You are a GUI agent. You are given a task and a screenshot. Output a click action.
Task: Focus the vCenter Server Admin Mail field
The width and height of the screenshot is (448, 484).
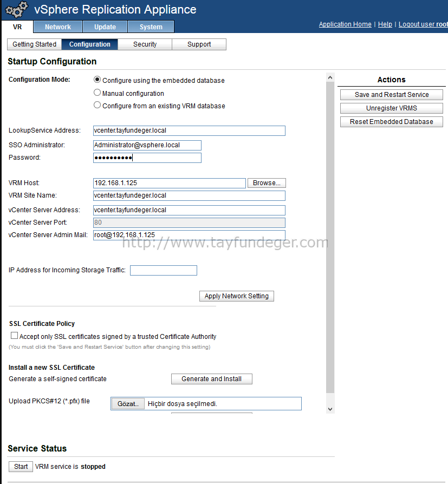189,235
